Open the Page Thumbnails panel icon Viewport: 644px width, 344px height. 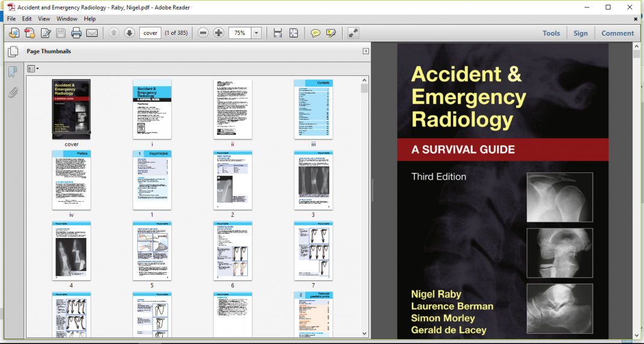point(13,51)
